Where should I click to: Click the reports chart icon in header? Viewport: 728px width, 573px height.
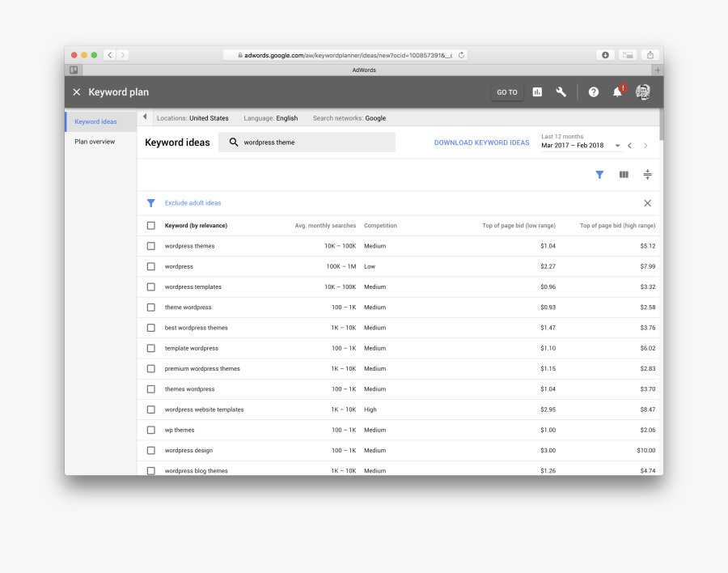(x=537, y=92)
